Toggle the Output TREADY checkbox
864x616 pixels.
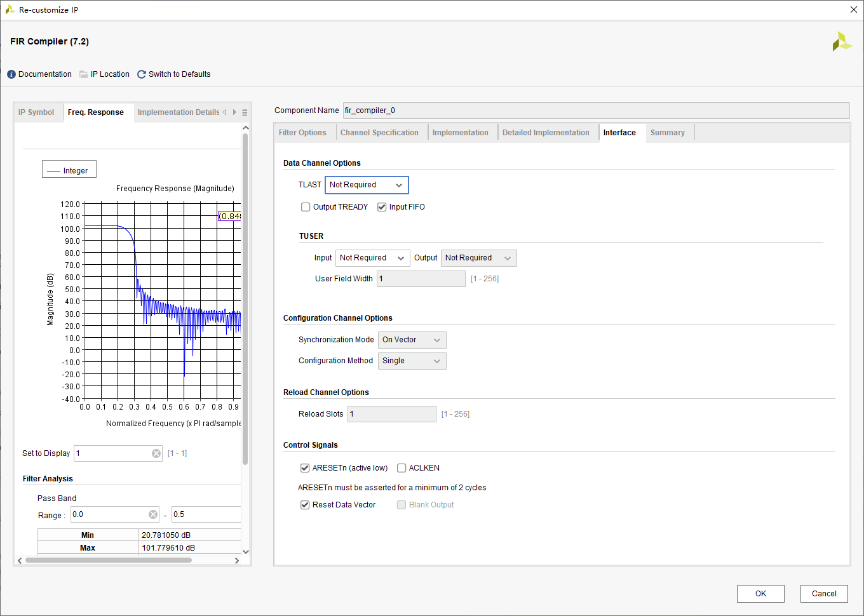tap(306, 207)
